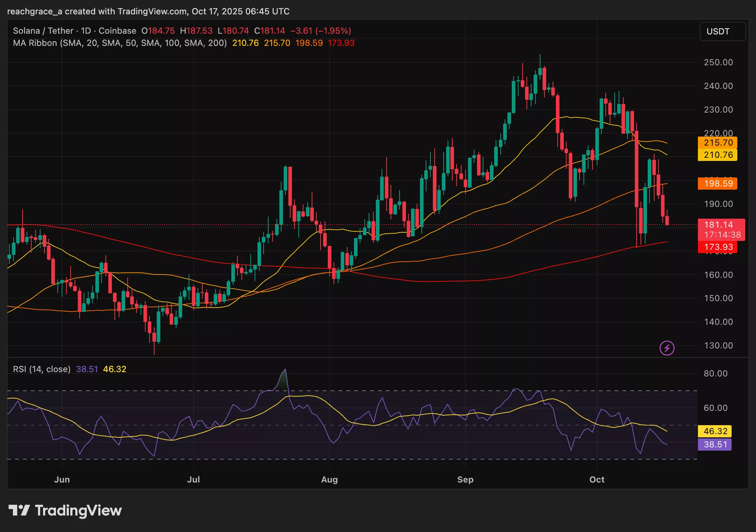Click the red 181.14 current price label
This screenshot has width=756, height=532.
click(719, 225)
